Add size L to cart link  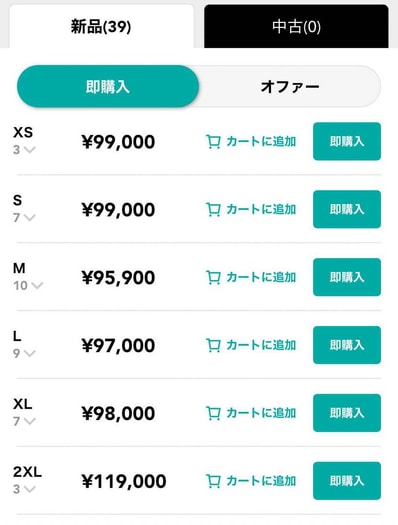coord(251,345)
